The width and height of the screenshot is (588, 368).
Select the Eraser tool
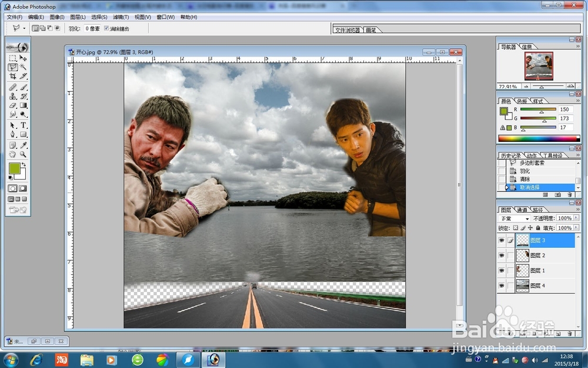tap(13, 105)
